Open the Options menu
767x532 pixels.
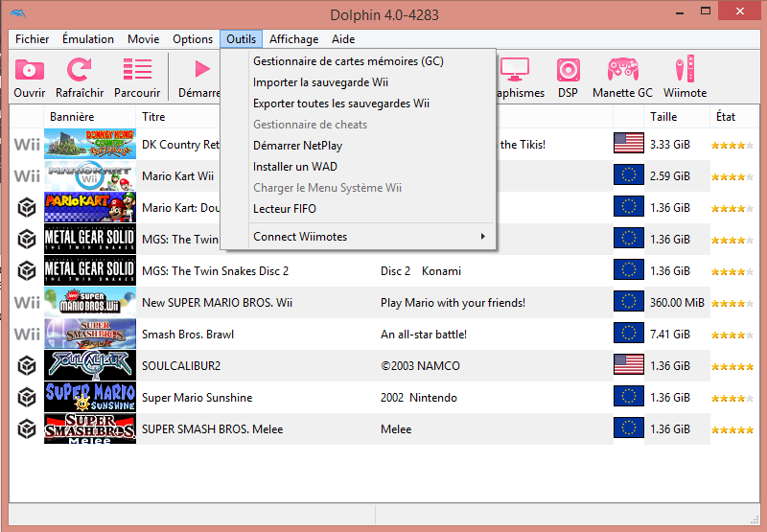pos(193,39)
